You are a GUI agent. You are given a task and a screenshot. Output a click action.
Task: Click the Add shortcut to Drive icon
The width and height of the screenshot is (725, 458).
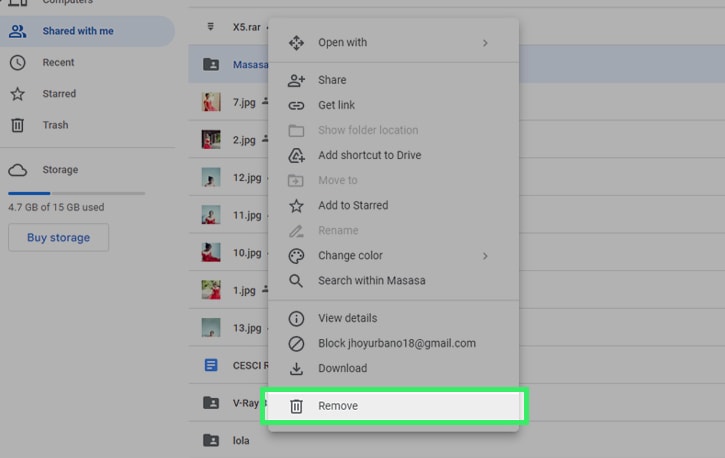(296, 156)
